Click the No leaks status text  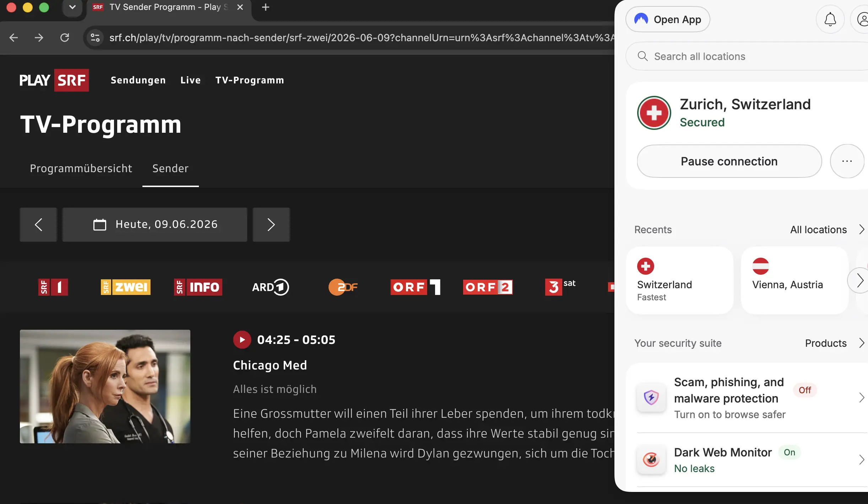pyautogui.click(x=694, y=469)
